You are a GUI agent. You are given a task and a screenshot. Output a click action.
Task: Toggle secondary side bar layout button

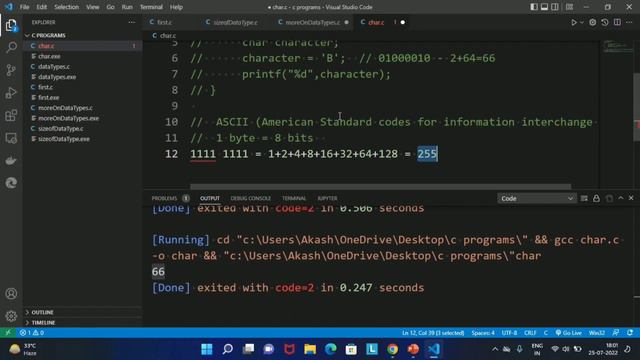(x=555, y=7)
